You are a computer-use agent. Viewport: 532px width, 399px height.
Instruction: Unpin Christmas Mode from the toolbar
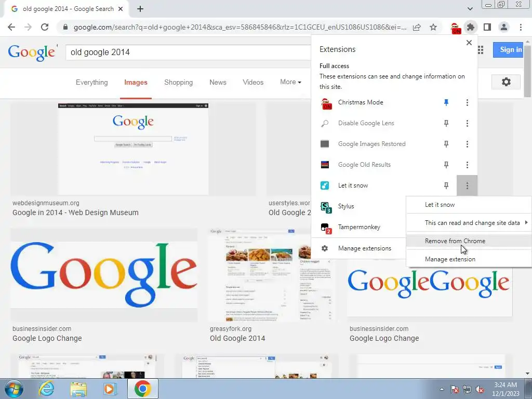pos(446,102)
